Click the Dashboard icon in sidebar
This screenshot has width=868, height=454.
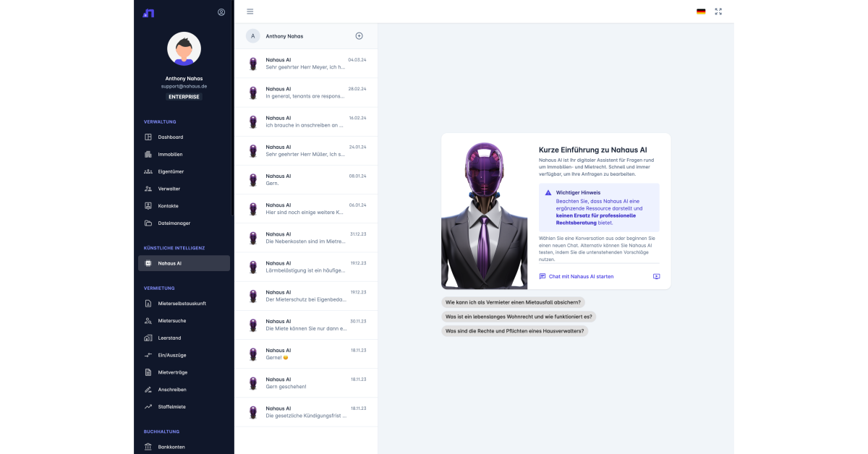148,137
